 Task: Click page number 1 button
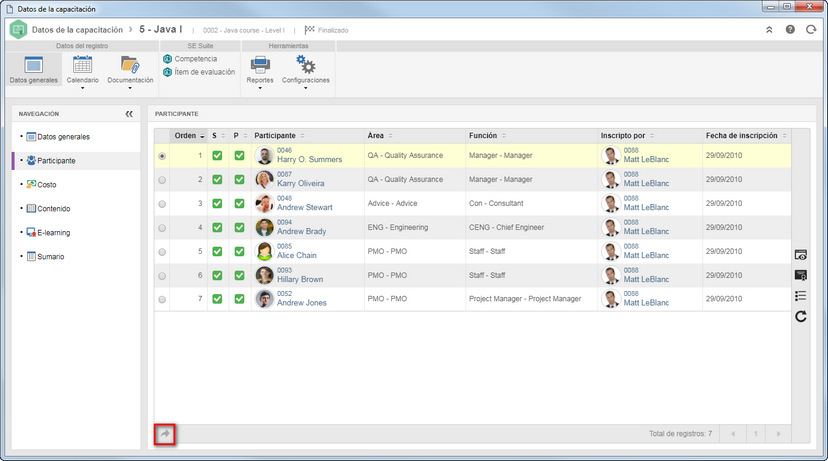click(756, 434)
